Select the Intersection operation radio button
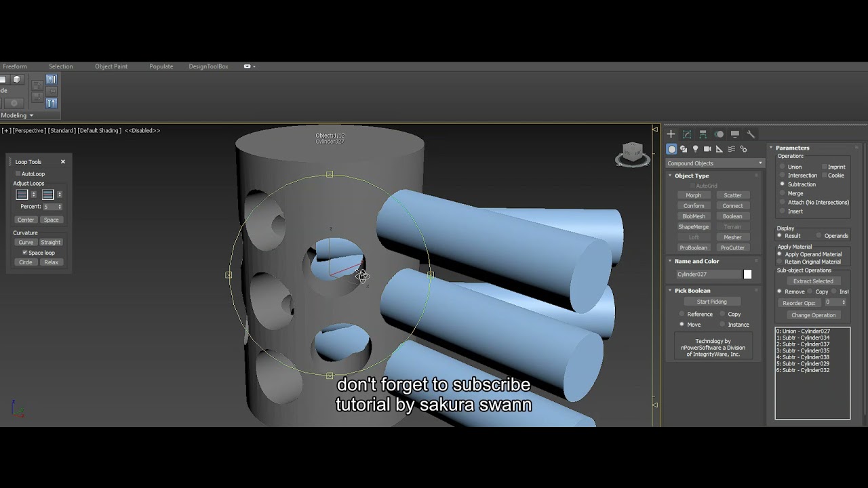The image size is (868, 488). pyautogui.click(x=782, y=176)
